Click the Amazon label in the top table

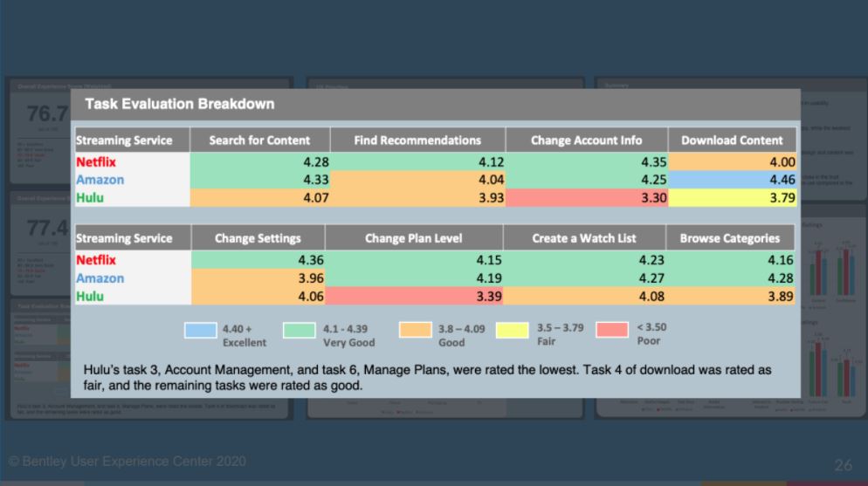tap(100, 180)
